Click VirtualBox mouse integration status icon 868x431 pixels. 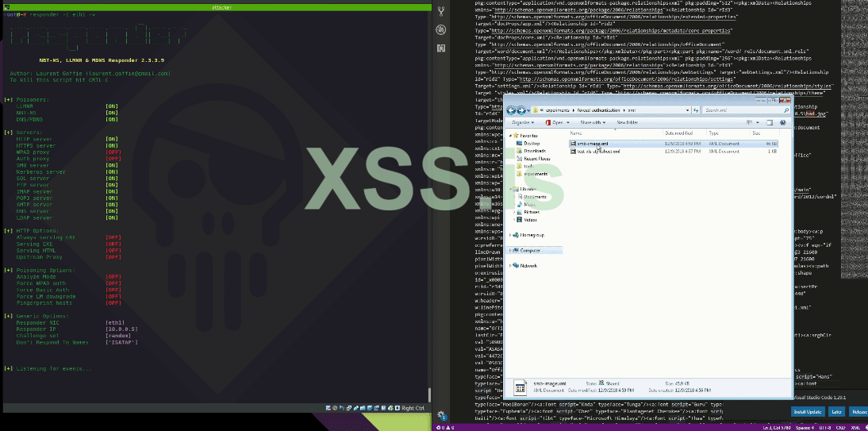coord(398,408)
